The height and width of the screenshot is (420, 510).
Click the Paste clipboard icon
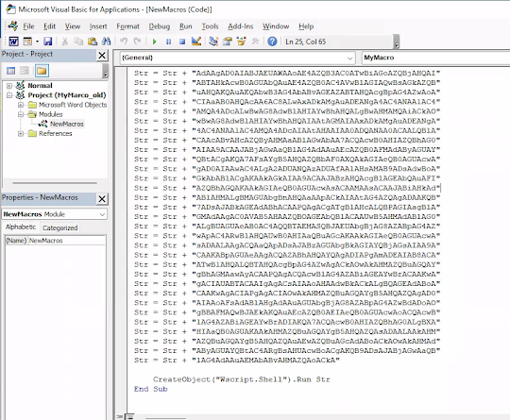point(93,42)
